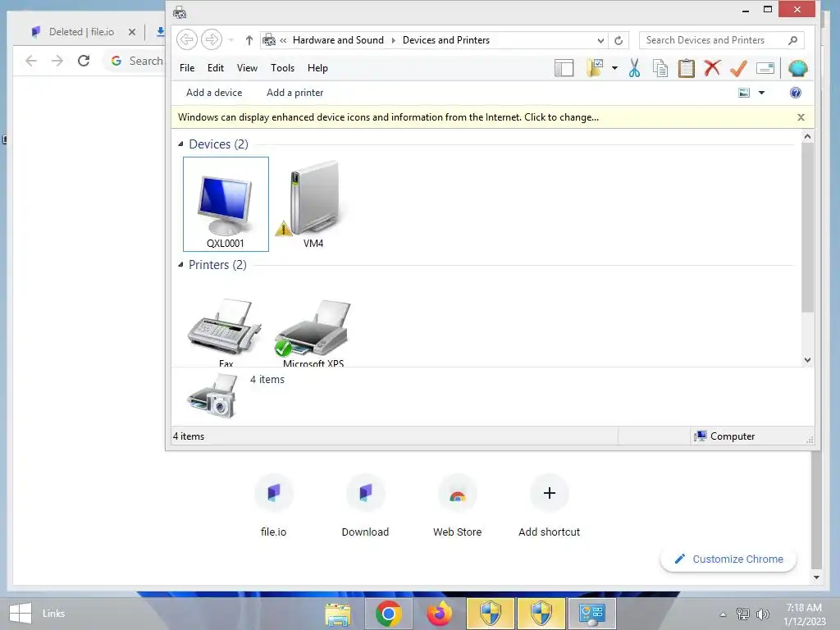Click the change view icon
840x630 pixels.
(744, 93)
